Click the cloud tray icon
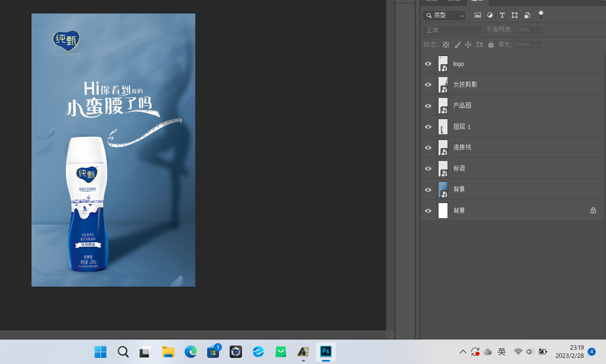This screenshot has height=364, width=606. pyautogui.click(x=488, y=352)
